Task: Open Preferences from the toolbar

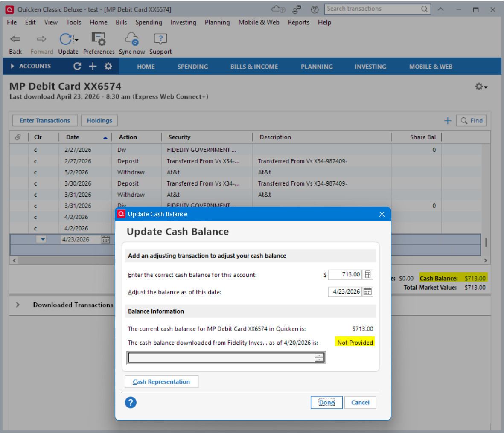Action: coord(98,39)
